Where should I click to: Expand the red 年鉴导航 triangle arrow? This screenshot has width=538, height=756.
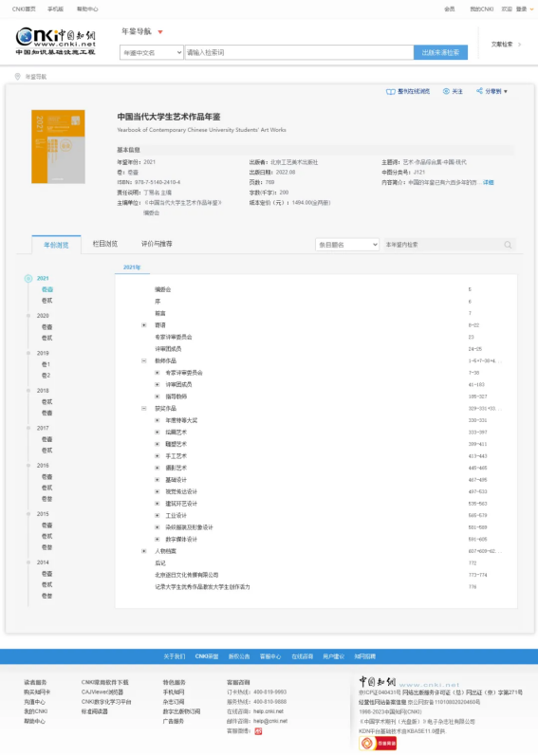160,32
